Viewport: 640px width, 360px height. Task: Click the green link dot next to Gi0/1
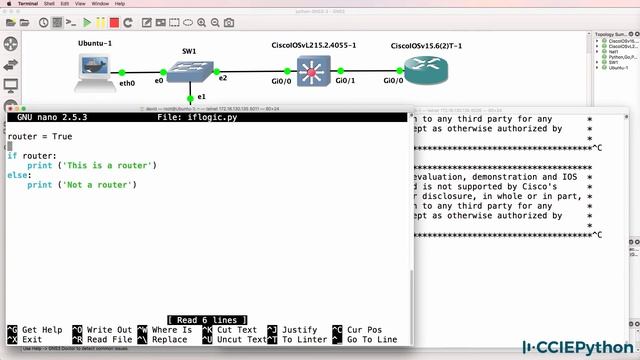[x=341, y=71]
